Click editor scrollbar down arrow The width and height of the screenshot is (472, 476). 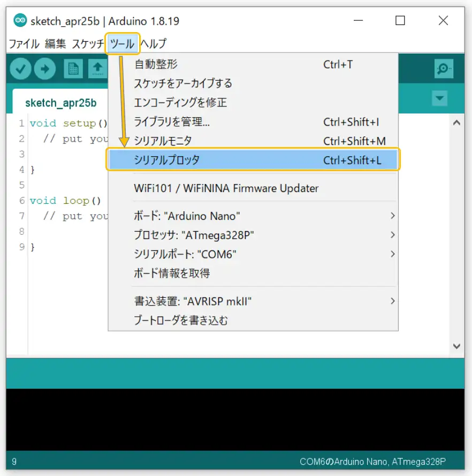tap(456, 346)
